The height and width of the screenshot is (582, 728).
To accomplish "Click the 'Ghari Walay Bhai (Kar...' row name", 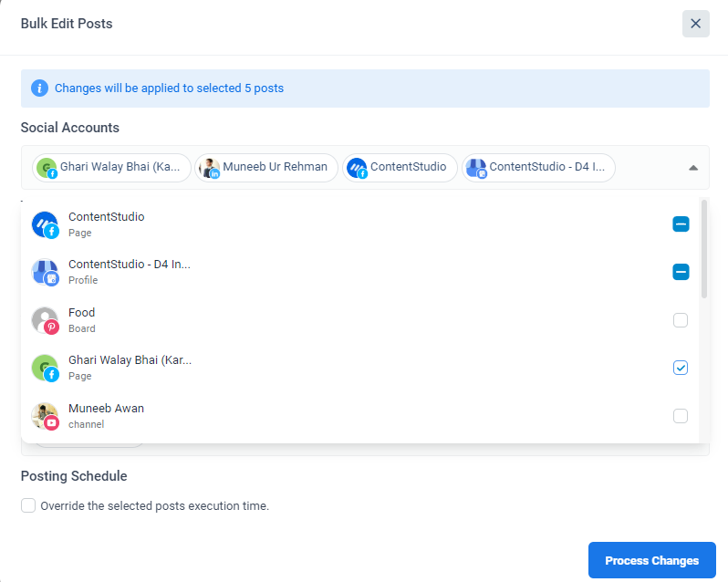I will tap(130, 360).
